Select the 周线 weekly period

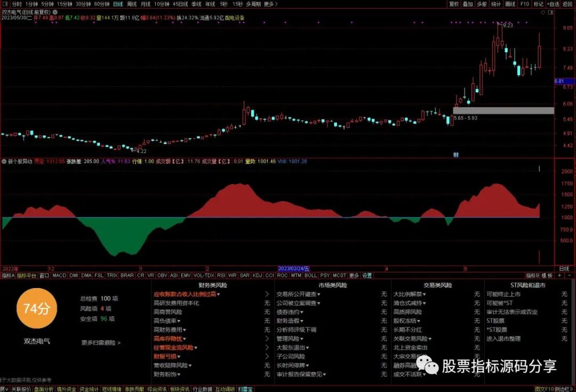tap(132, 4)
